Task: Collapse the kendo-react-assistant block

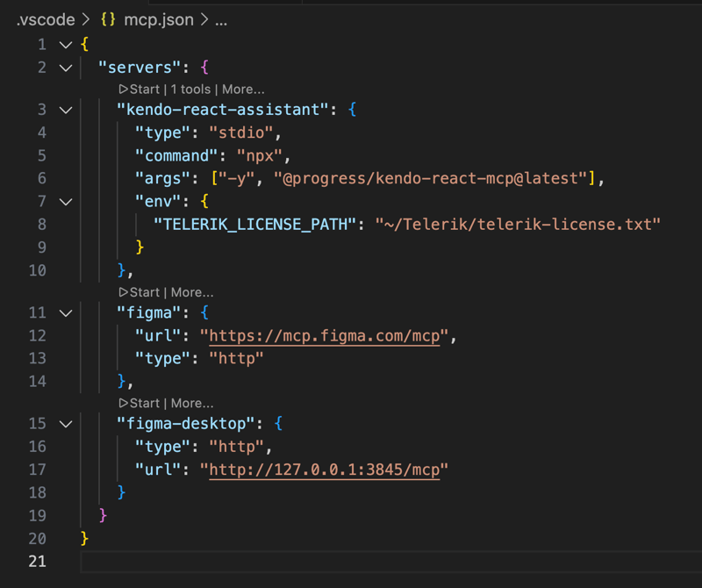Action: [x=65, y=110]
